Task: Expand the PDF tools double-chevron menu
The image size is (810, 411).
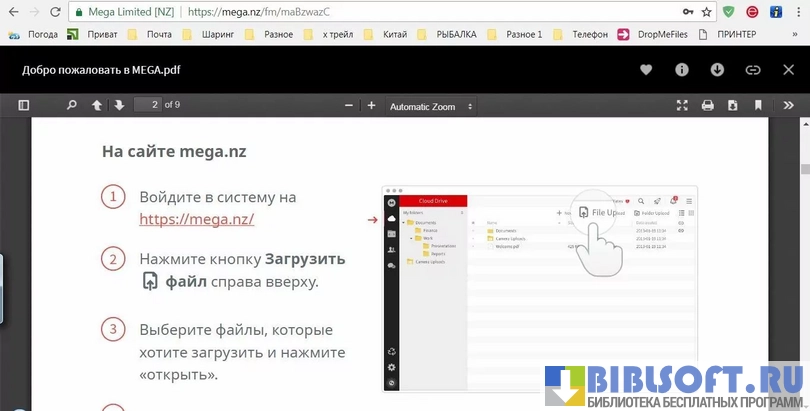Action: tap(784, 105)
